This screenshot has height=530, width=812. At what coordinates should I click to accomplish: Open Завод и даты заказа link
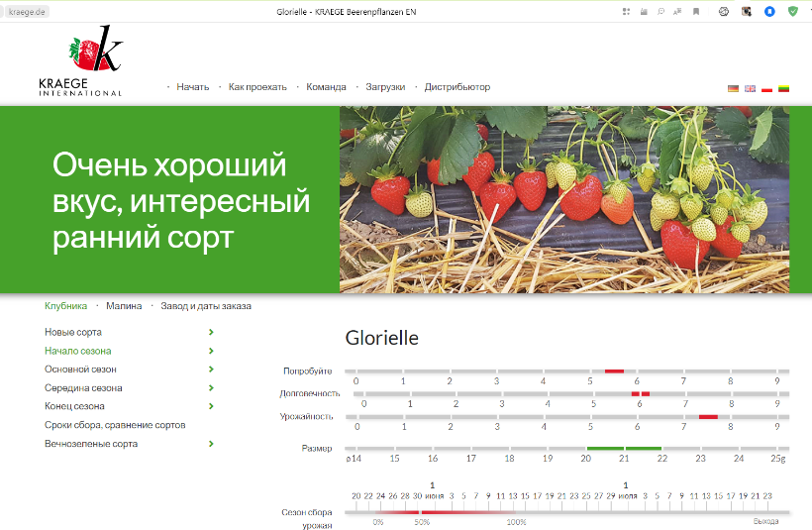tap(206, 306)
